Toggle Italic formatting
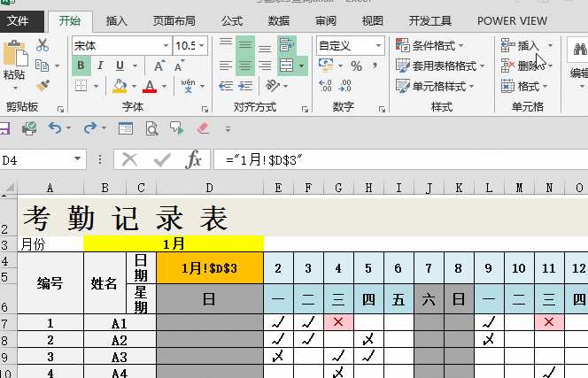Image resolution: width=588 pixels, height=378 pixels. tap(100, 66)
